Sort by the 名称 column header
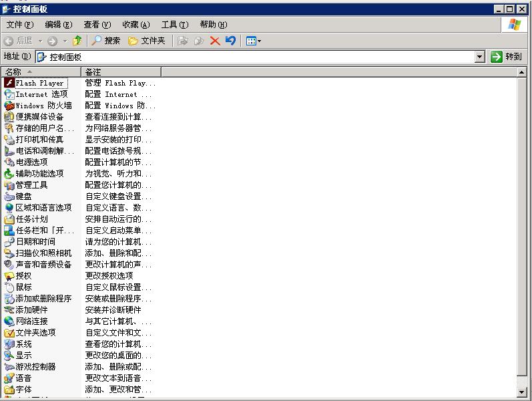This screenshot has width=532, height=401. (x=41, y=72)
